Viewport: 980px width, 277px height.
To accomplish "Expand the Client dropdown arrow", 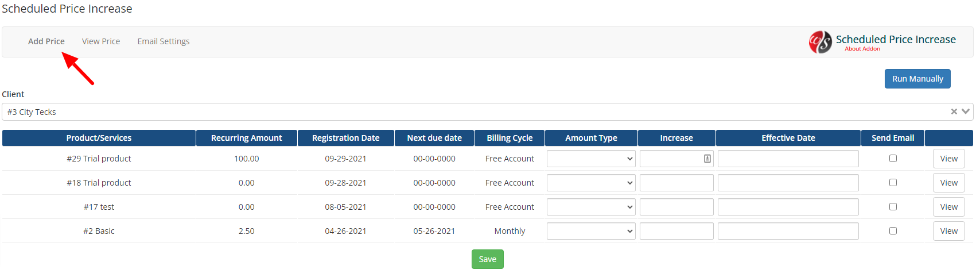I will pyautogui.click(x=966, y=111).
